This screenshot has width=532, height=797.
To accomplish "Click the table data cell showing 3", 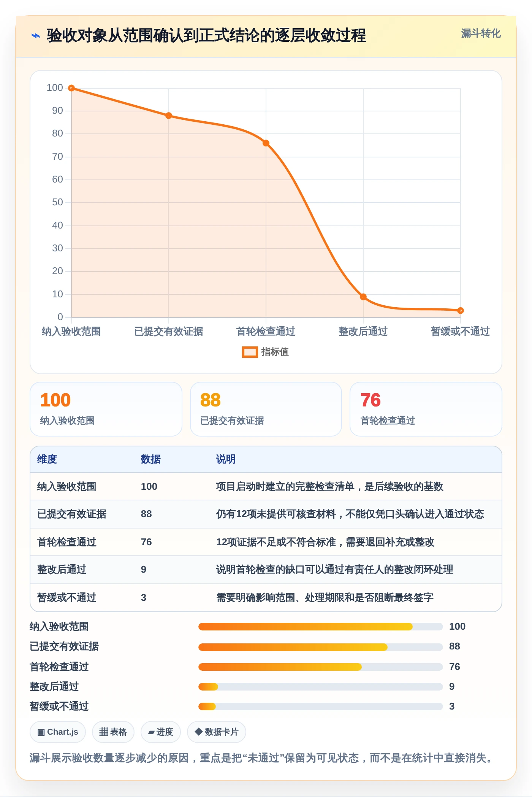I will (x=144, y=598).
